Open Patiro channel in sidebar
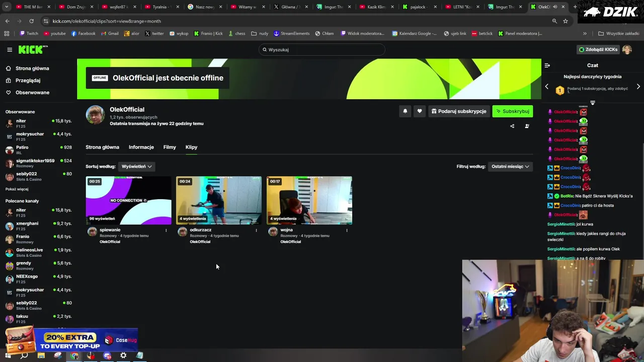Viewport: 644px width, 362px height. (x=38, y=150)
